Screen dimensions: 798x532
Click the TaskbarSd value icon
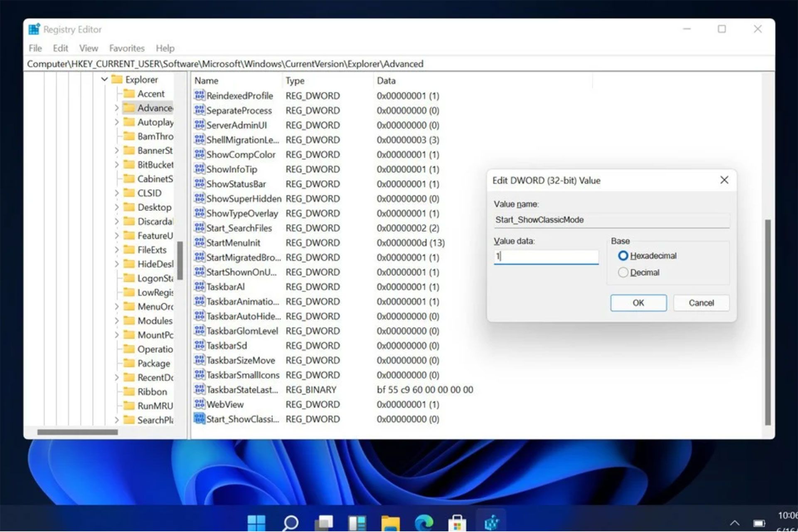[199, 345]
